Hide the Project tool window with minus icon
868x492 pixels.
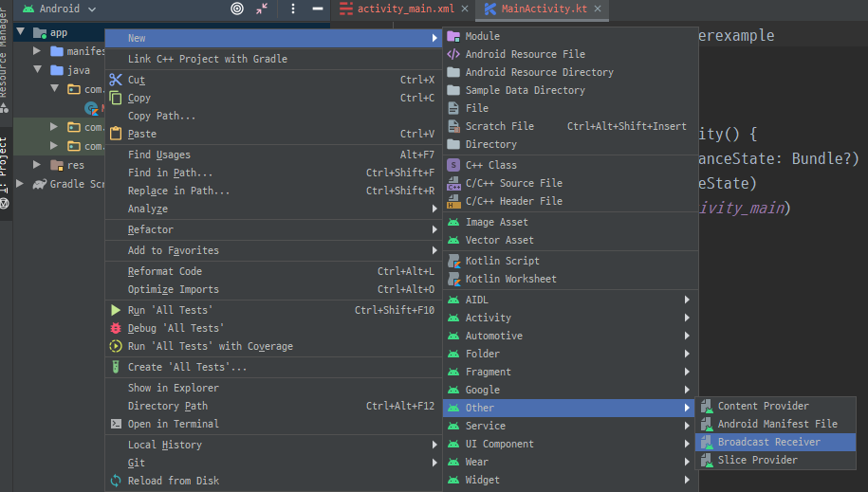click(318, 9)
